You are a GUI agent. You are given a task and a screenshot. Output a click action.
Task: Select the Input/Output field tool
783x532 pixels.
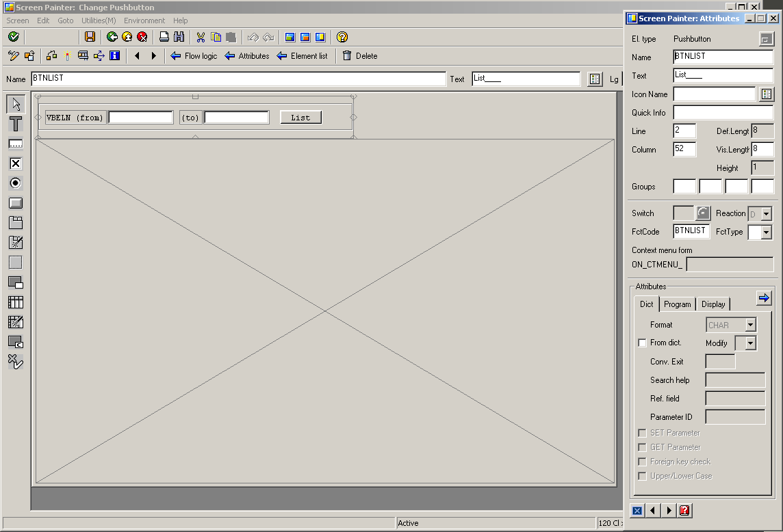pos(16,144)
